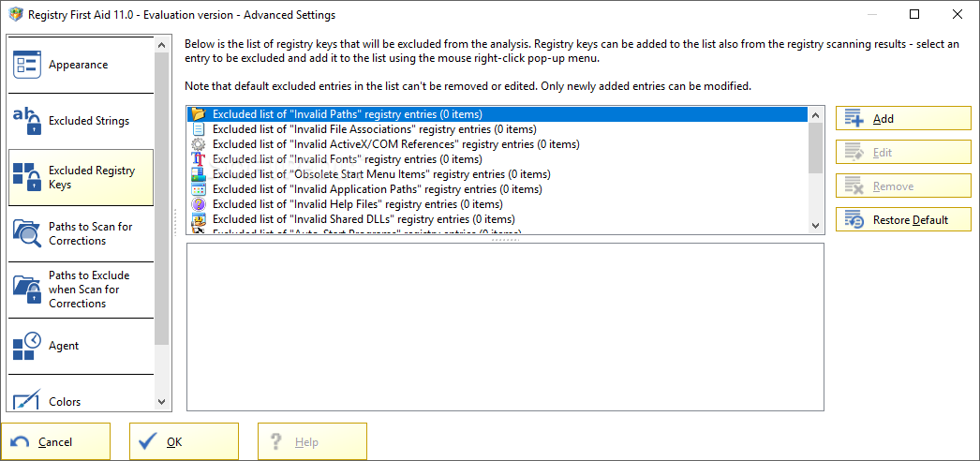
Task: Open the Appearance settings page
Action: click(x=81, y=65)
